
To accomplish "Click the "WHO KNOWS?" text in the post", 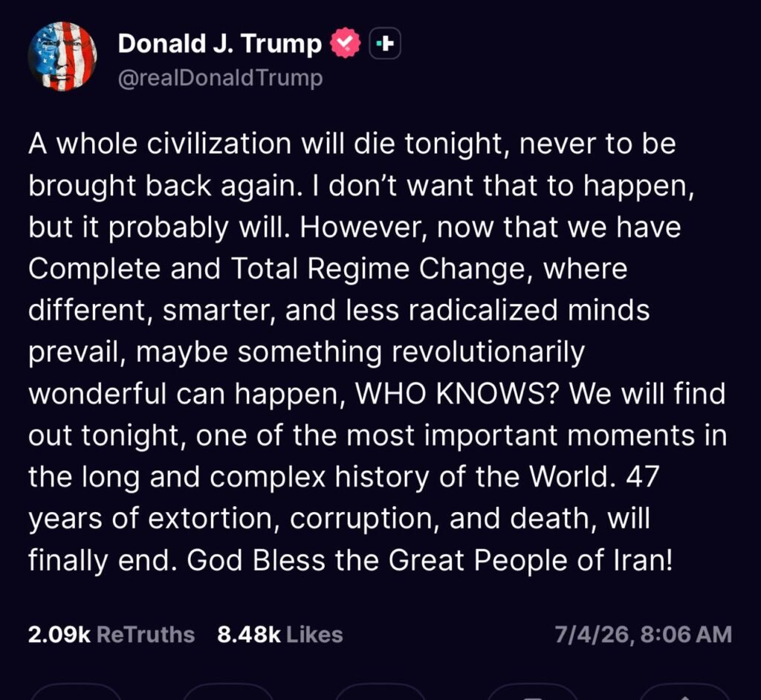I will click(x=462, y=393).
